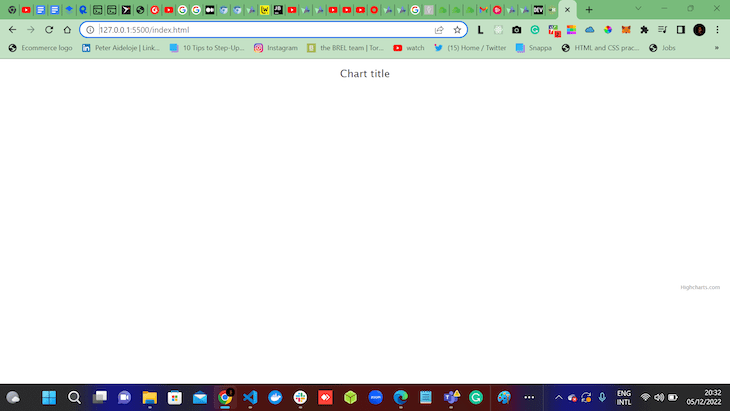This screenshot has width=730, height=411.
Task: Open Visual Studio Code from the taskbar
Action: click(250, 398)
